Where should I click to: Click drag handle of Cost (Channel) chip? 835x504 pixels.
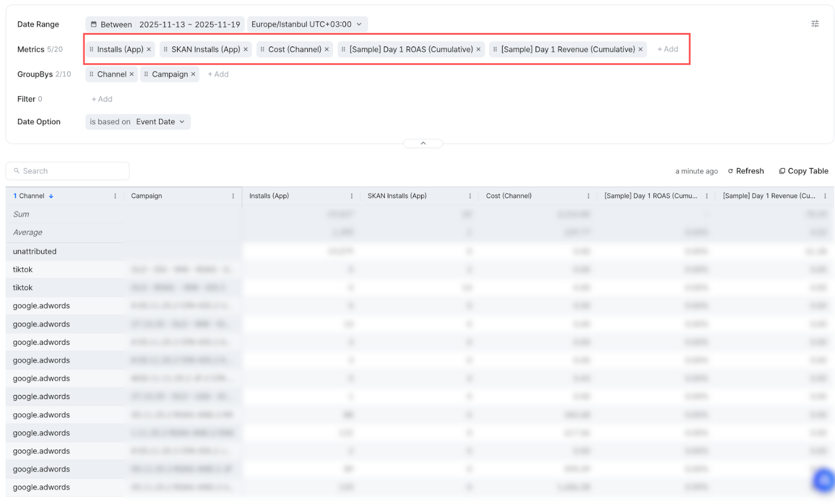[263, 50]
